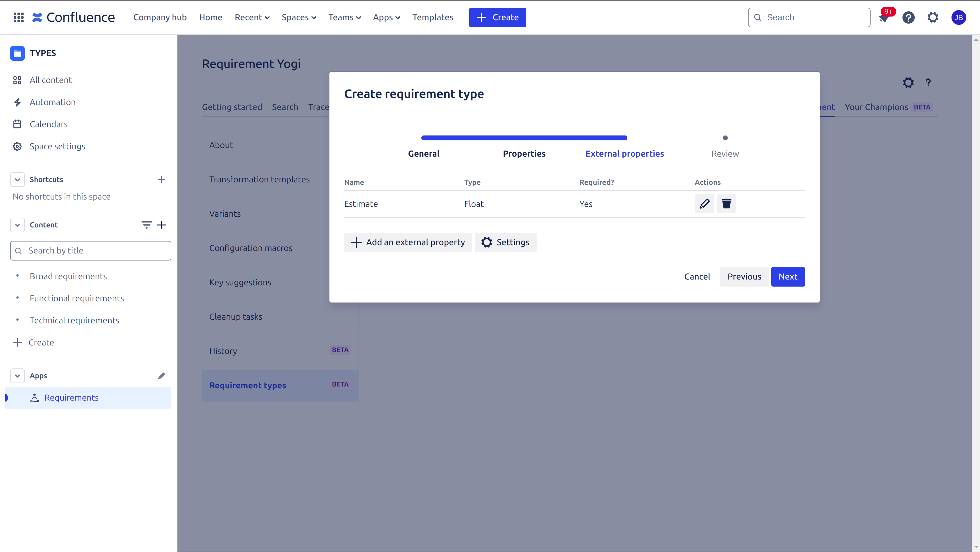Viewport: 980px width, 552px height.
Task: Collapse the Apps section
Action: pyautogui.click(x=17, y=376)
